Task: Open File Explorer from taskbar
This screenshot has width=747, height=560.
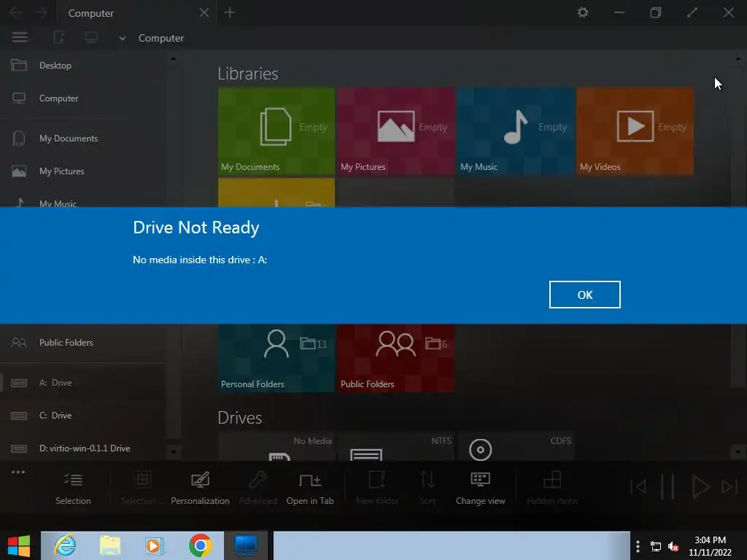Action: click(110, 545)
